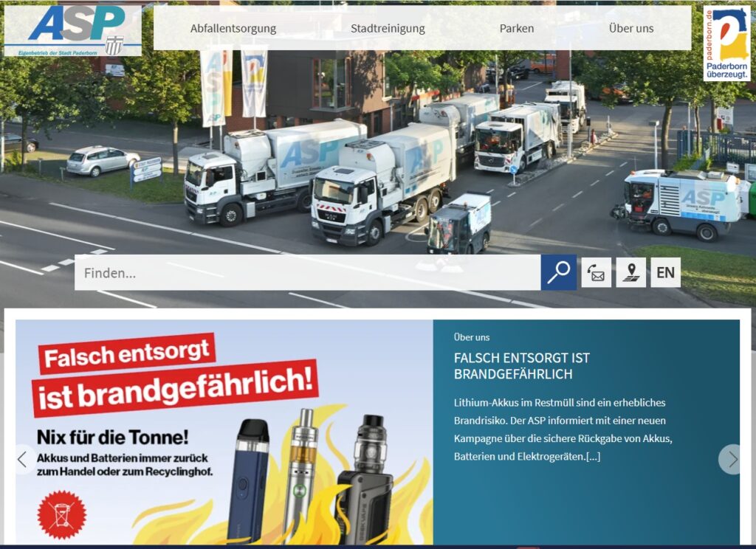The image size is (756, 549).
Task: Expand the Über uns navigation item
Action: tap(631, 29)
